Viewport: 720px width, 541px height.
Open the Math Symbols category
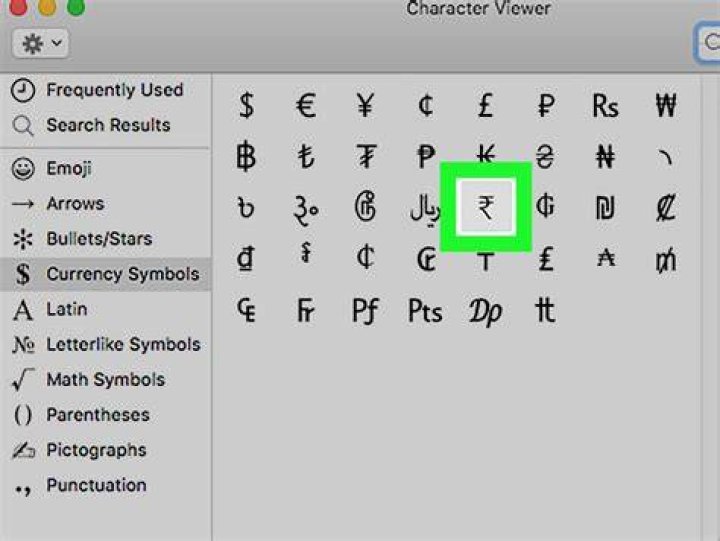[106, 380]
